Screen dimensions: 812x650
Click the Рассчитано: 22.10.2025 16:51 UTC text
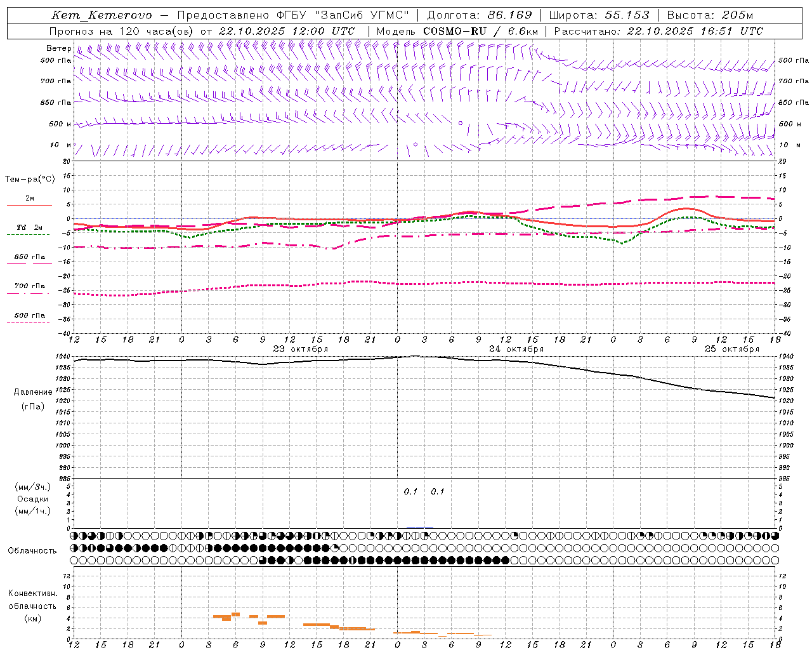(658, 31)
